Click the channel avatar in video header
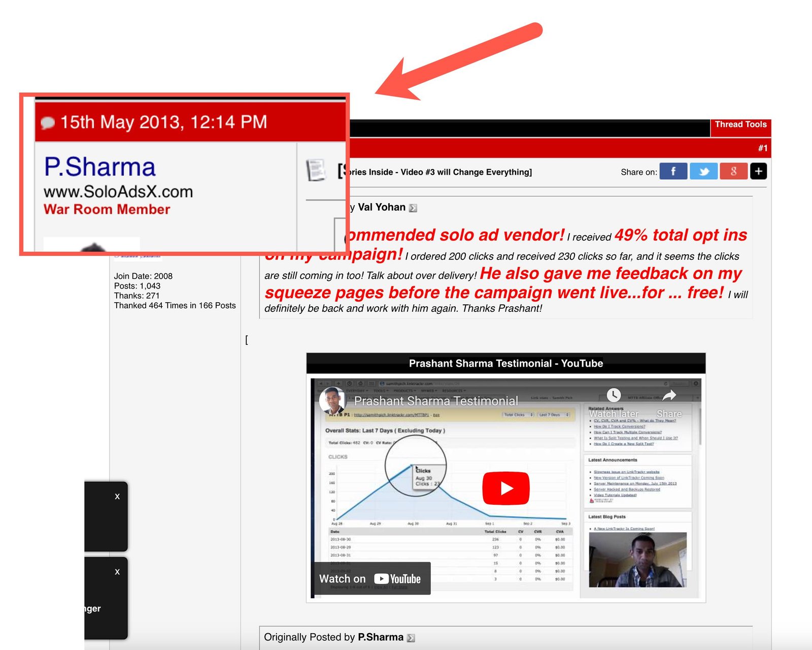 (x=332, y=400)
